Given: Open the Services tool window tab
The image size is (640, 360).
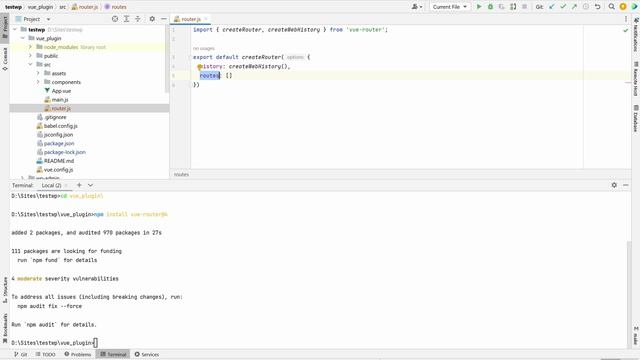Looking at the screenshot, I should pyautogui.click(x=147, y=354).
